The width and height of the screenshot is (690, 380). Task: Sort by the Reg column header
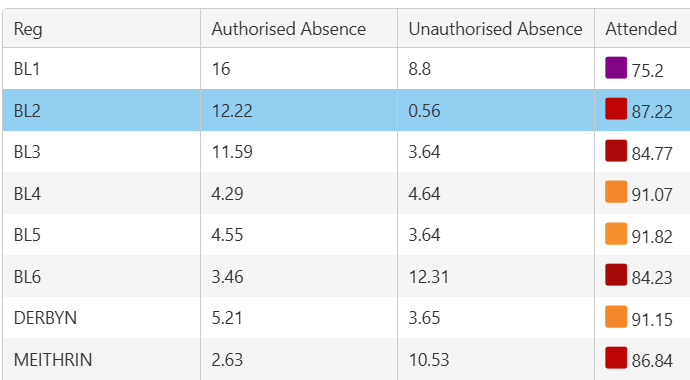(102, 29)
